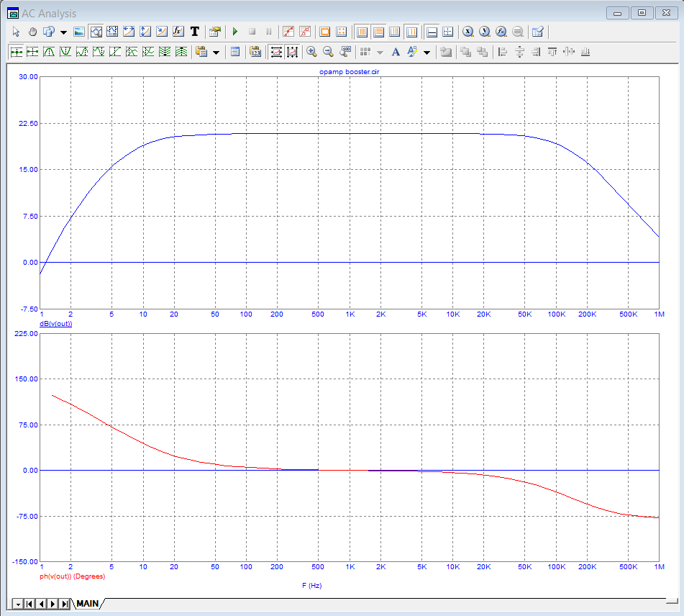This screenshot has width=684, height=616.
Task: Select the vertical tag arrow tool
Action: click(145, 32)
